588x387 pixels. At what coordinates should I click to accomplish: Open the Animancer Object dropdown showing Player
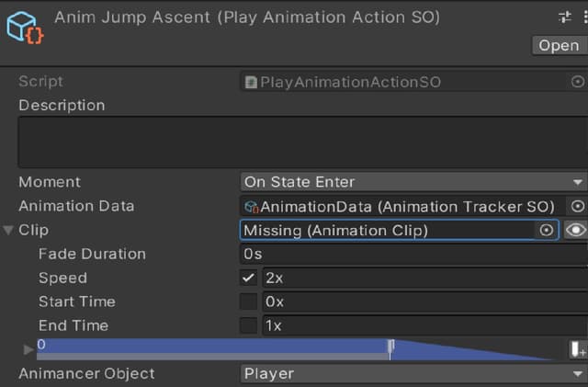click(413, 374)
